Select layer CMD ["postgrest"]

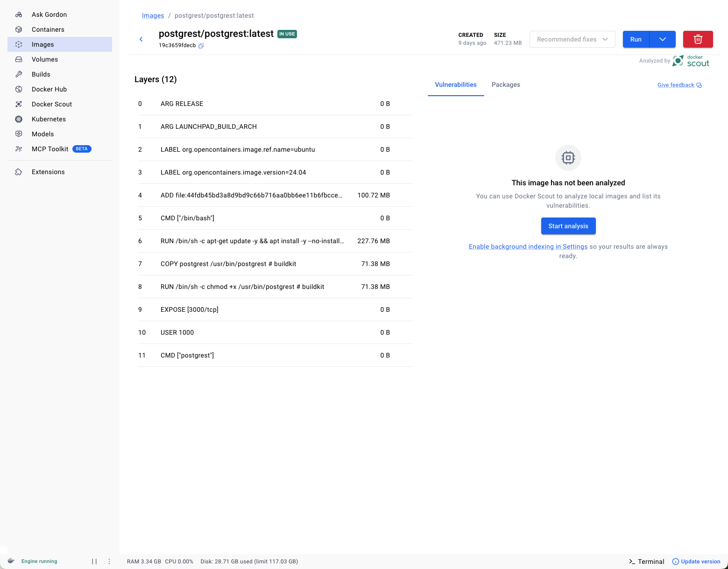tap(276, 355)
